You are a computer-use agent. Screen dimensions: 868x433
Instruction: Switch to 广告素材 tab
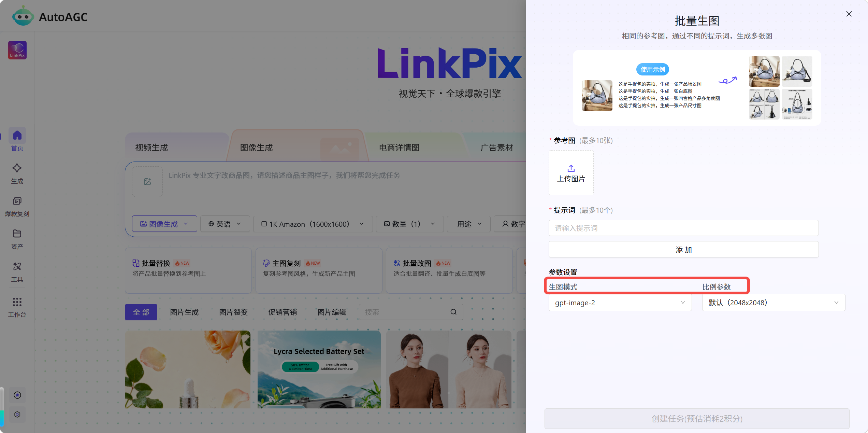coord(497,148)
